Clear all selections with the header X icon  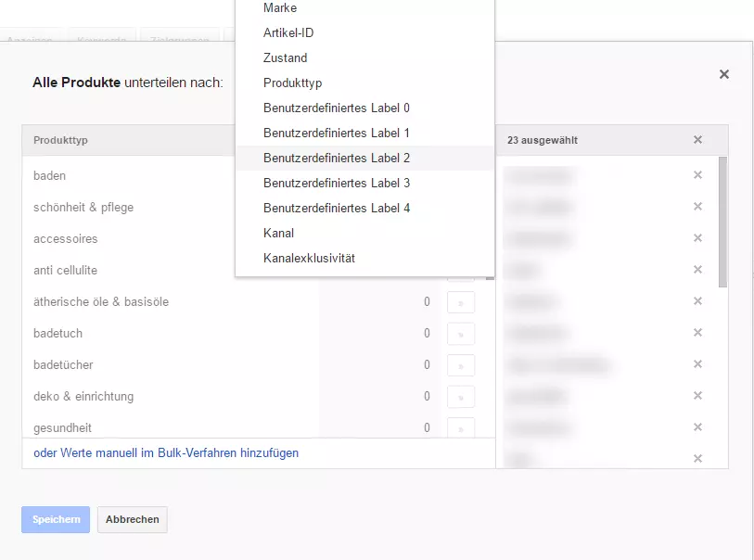click(697, 140)
